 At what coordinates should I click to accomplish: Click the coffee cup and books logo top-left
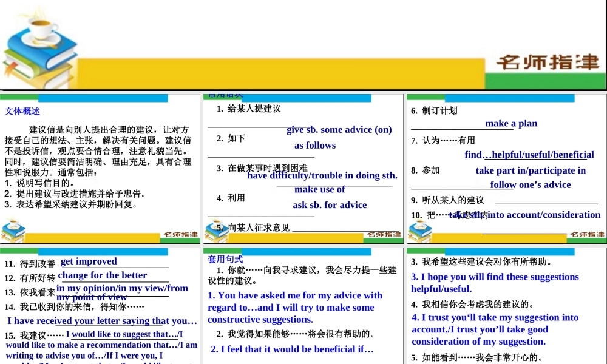point(39,42)
